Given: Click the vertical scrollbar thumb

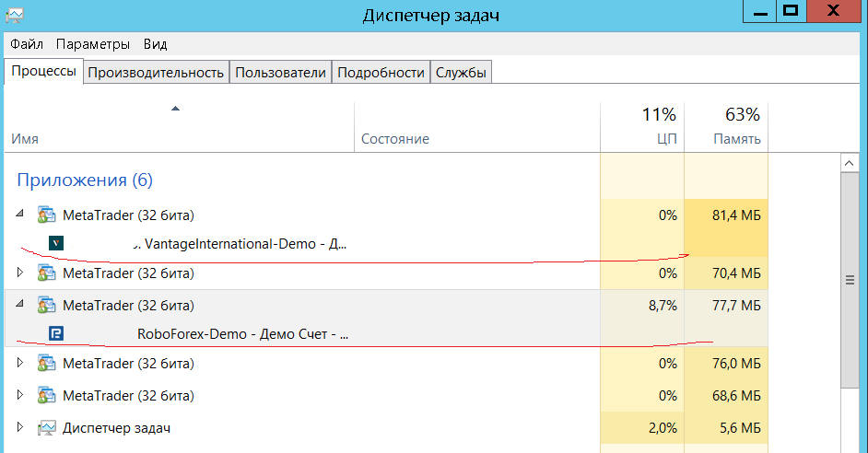Looking at the screenshot, I should click(x=850, y=280).
